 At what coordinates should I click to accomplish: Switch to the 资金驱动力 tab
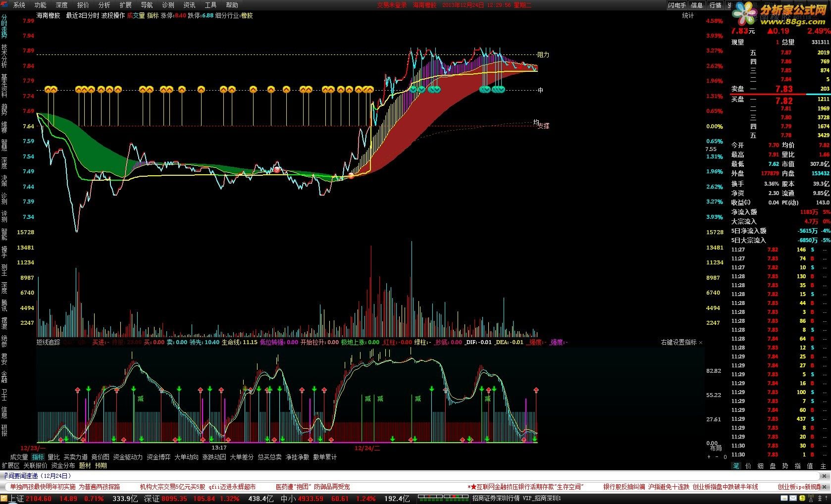[x=128, y=457]
